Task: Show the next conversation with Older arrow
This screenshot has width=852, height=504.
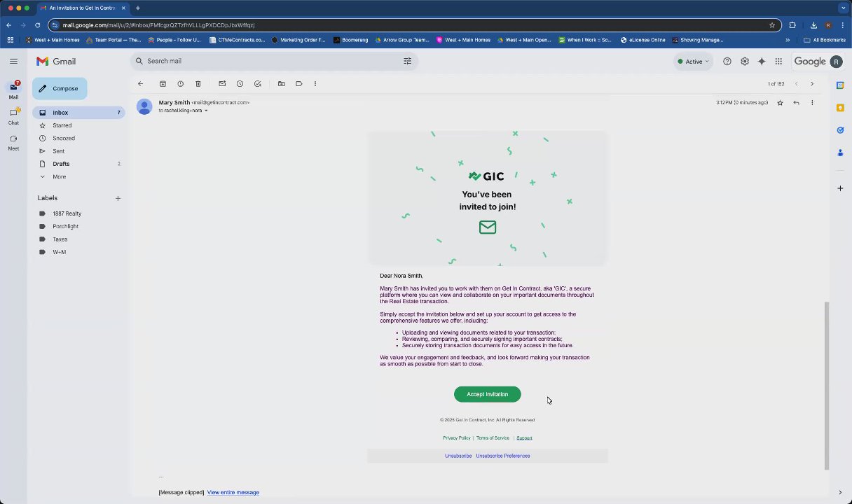Action: click(x=812, y=84)
